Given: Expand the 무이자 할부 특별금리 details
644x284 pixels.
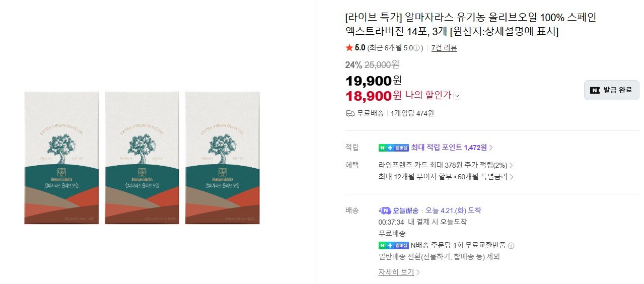Looking at the screenshot, I should tap(511, 177).
